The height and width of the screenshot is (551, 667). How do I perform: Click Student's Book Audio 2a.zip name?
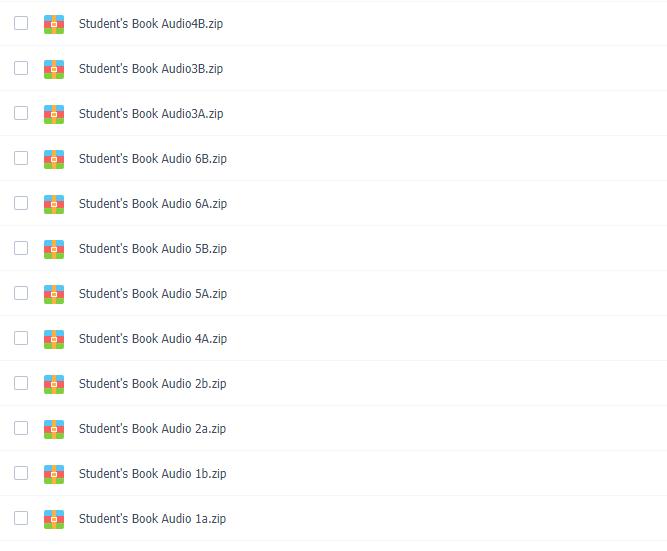pos(152,428)
